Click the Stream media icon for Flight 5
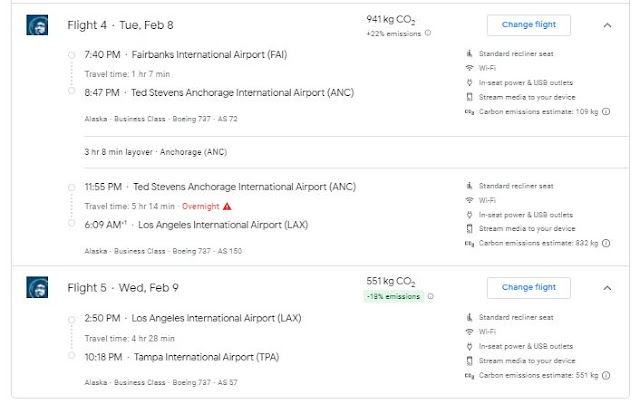The height and width of the screenshot is (404, 640). coord(469,359)
